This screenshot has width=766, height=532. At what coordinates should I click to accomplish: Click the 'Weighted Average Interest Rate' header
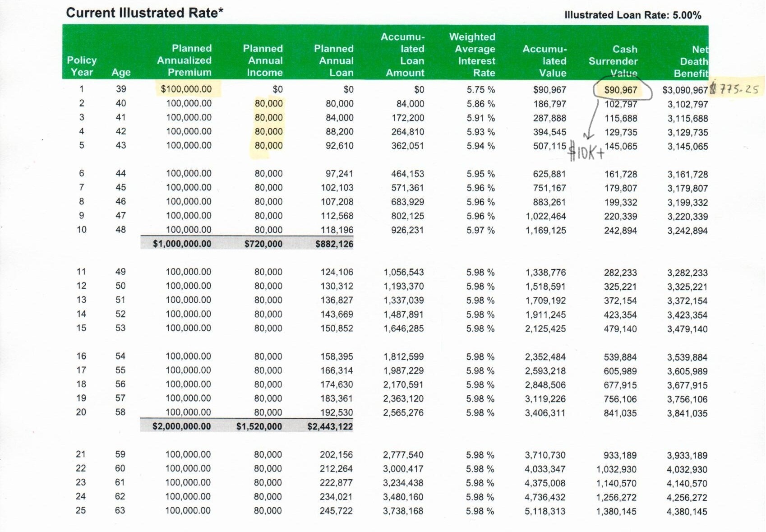[x=473, y=55]
